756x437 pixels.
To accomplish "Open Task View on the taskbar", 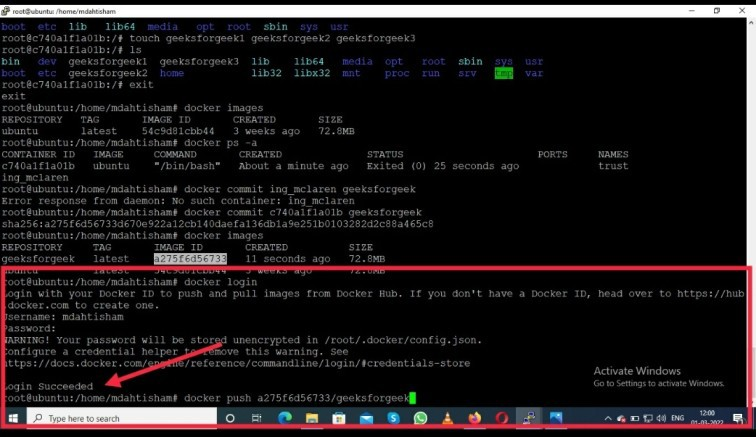I will (x=256, y=418).
